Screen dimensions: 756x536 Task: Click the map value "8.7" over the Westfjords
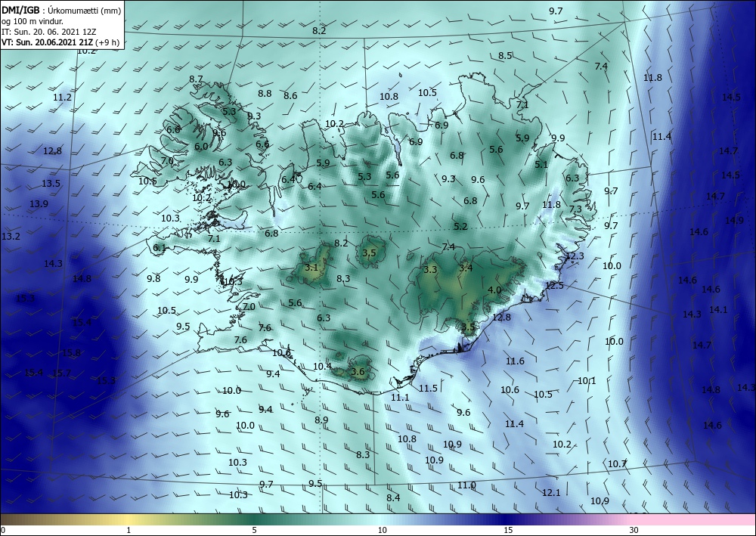pyautogui.click(x=196, y=79)
